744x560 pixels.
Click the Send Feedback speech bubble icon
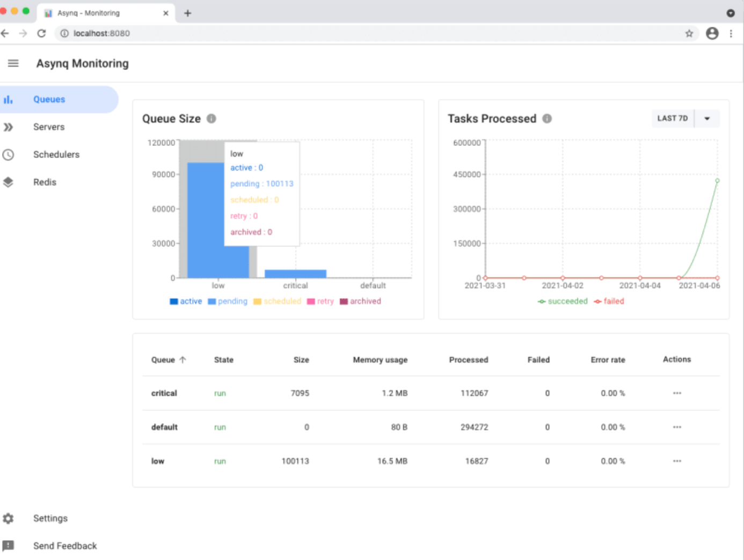pyautogui.click(x=8, y=546)
